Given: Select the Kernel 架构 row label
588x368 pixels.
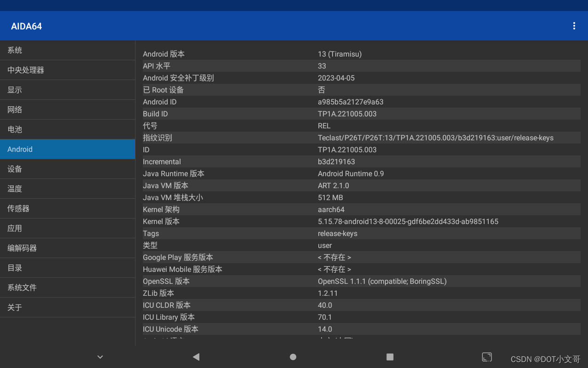Looking at the screenshot, I should coord(161,209).
